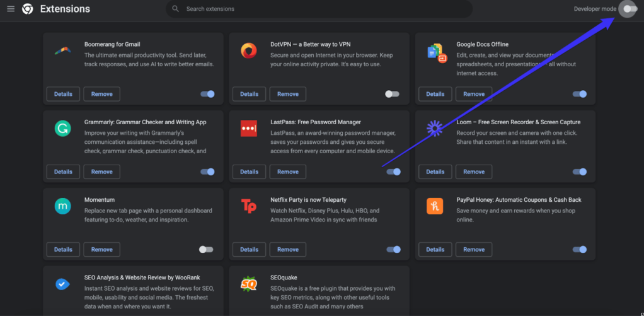Viewport: 644px width, 316px height.
Task: Open Details for PayPal Honey
Action: (x=435, y=249)
